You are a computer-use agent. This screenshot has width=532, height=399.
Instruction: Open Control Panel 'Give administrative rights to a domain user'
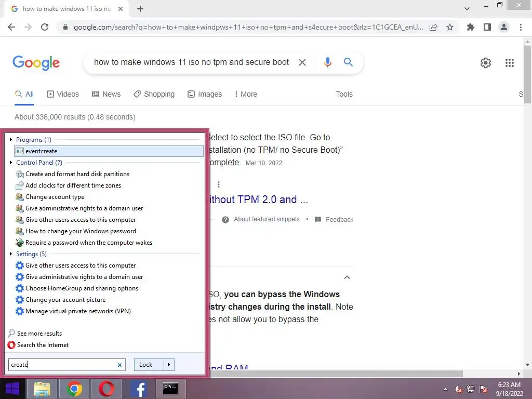(79, 208)
